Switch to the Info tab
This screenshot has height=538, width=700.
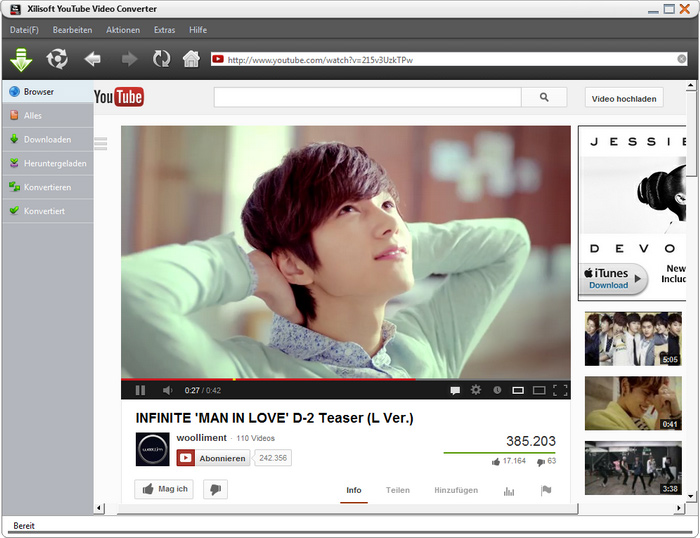pos(354,491)
